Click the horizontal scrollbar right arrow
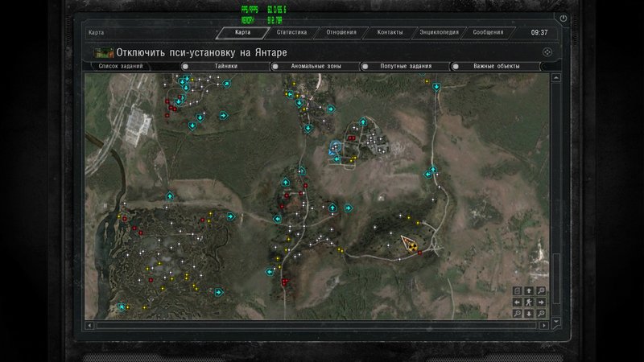The height and width of the screenshot is (362, 644). 545,326
